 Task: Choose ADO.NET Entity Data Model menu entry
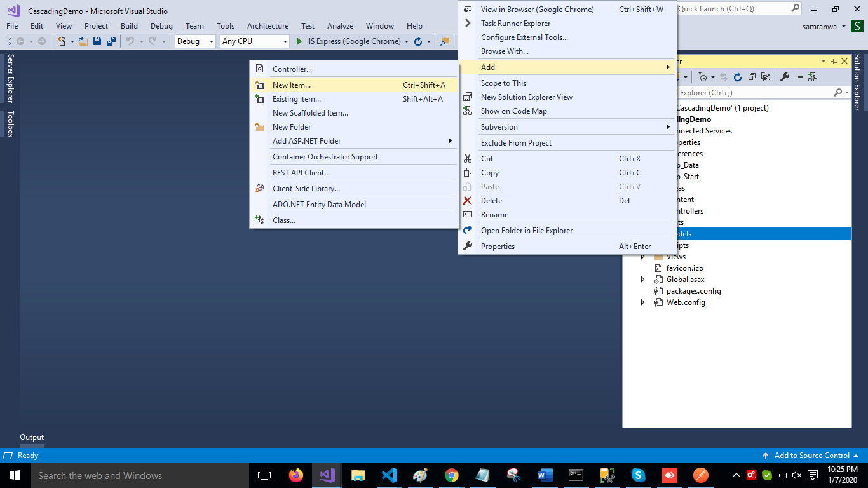tap(319, 205)
